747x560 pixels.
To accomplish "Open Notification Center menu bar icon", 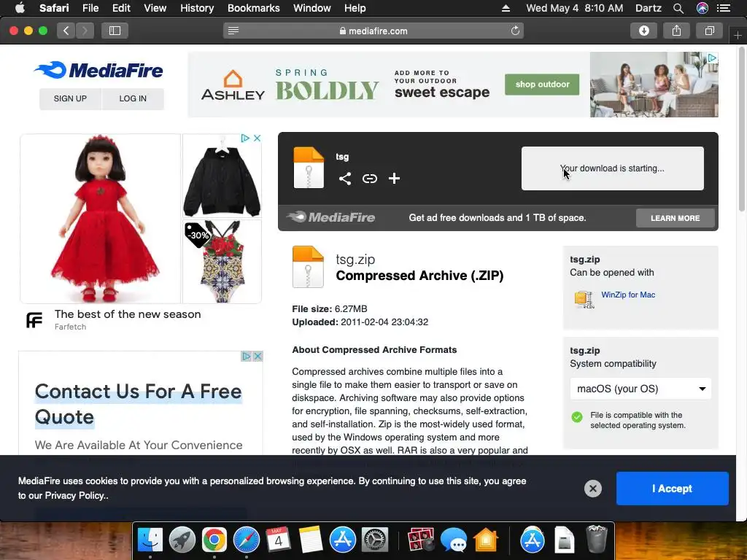I will point(723,8).
